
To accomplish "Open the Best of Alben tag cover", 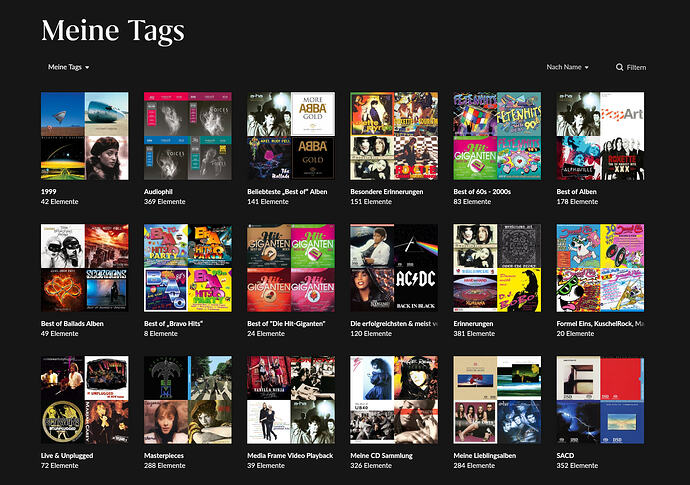I will [600, 136].
